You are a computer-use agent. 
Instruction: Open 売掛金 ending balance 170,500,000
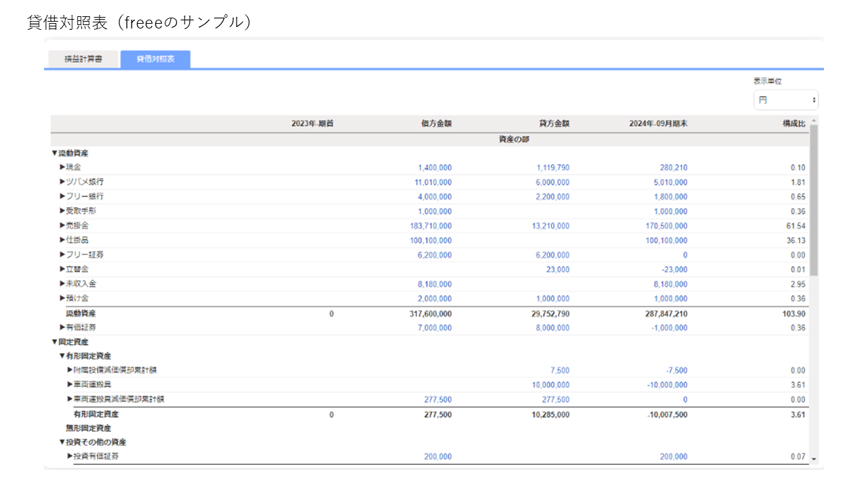[x=666, y=226]
